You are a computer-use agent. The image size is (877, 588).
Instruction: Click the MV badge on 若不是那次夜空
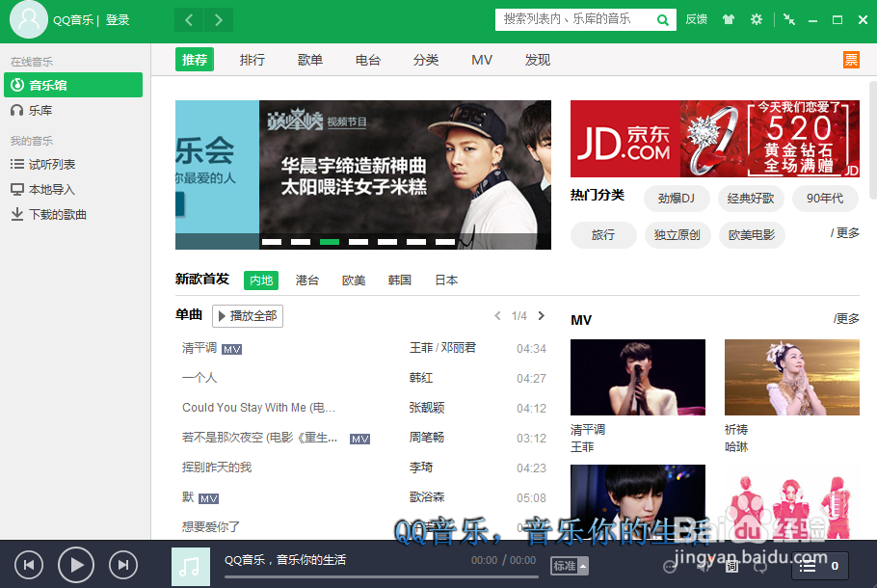click(x=359, y=440)
